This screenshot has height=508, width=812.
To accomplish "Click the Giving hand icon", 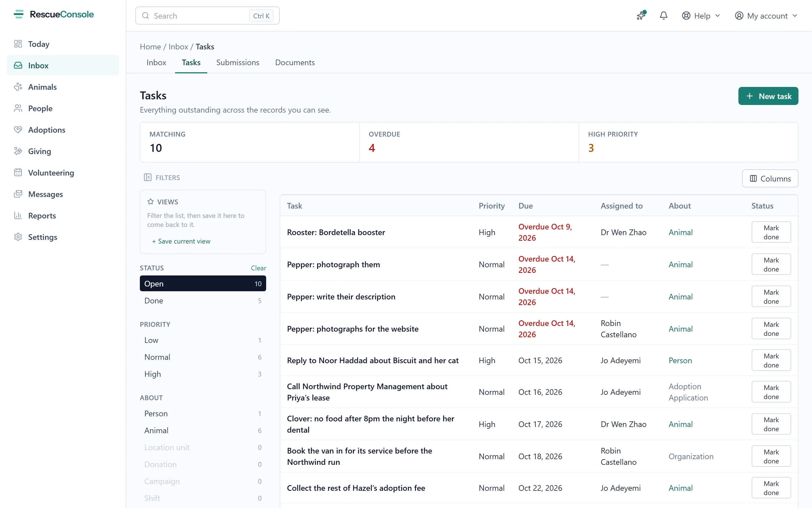I will coord(18,151).
